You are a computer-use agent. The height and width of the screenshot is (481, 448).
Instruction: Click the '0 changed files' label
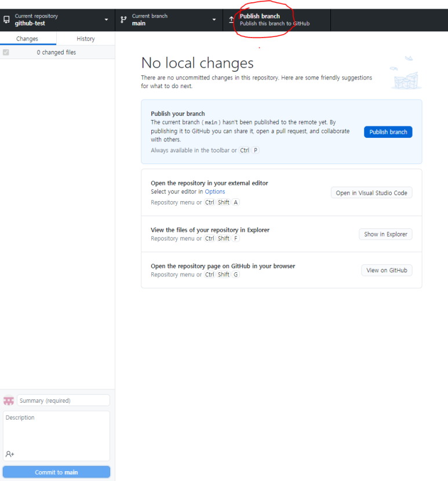tap(56, 52)
